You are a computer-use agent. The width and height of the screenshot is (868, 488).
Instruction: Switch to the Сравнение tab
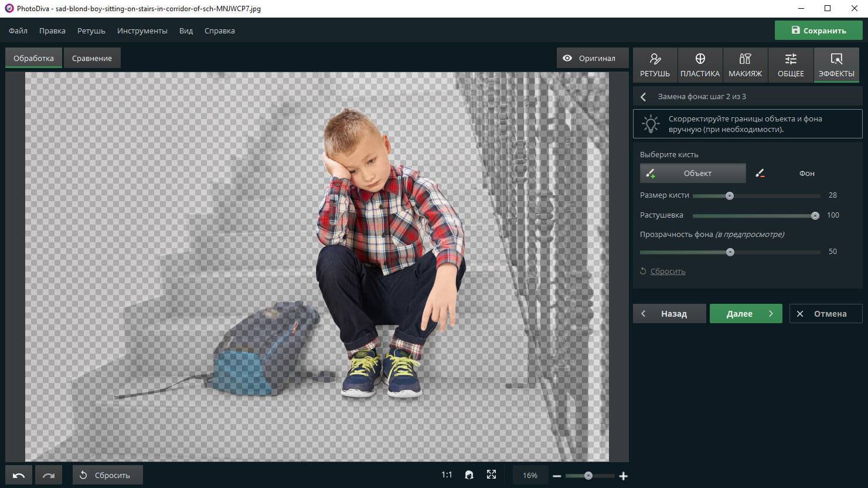point(92,58)
